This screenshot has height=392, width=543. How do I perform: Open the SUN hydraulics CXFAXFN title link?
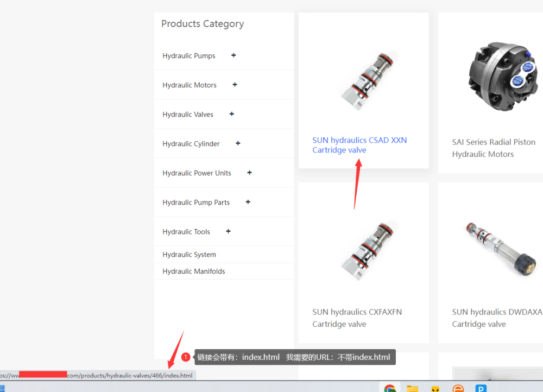coord(357,318)
